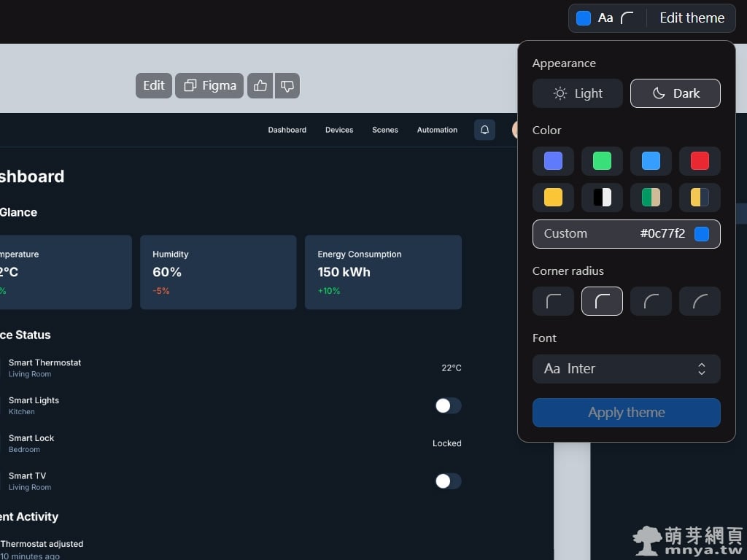Open design in Figma
This screenshot has width=747, height=560.
point(209,86)
